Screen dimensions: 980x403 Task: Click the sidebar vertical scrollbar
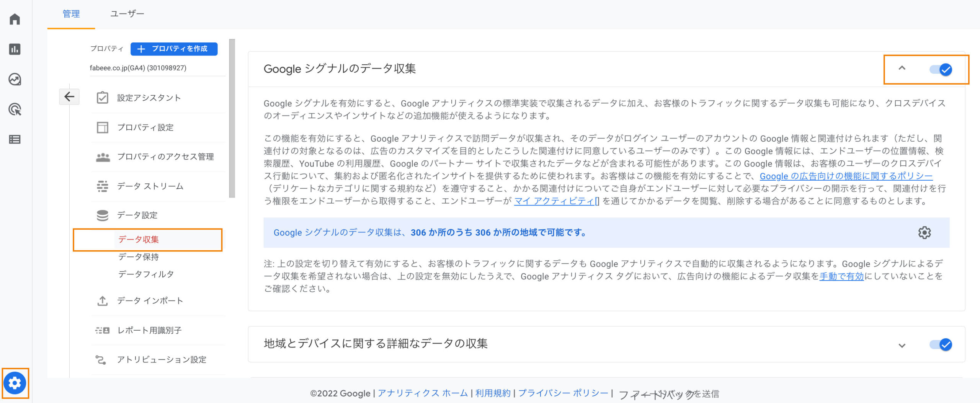click(232, 118)
